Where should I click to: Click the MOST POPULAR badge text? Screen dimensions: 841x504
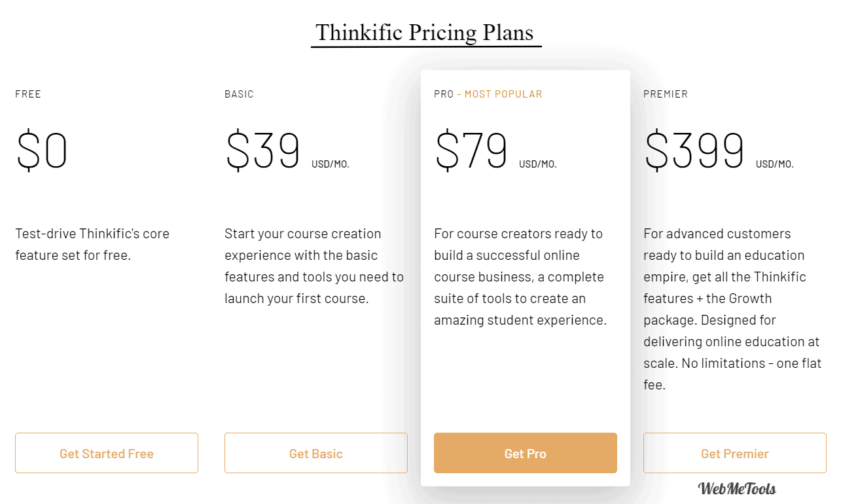(503, 94)
